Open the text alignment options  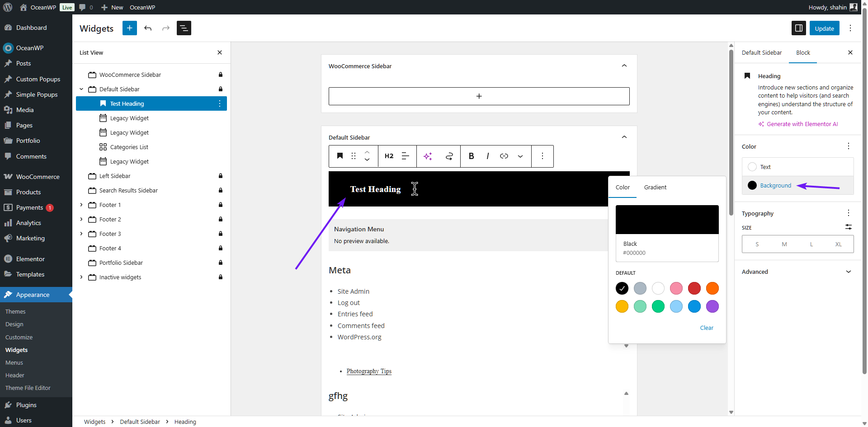coord(406,156)
